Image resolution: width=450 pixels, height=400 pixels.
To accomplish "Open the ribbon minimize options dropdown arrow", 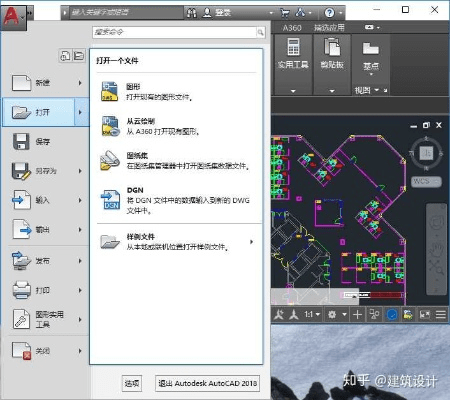I will coord(378,28).
